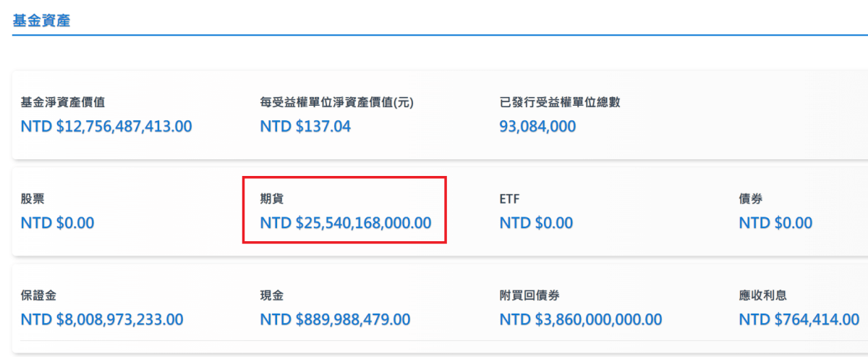Viewport: 868px width, 357px height.
Task: Select the 現金 amount NTD $889,988,479.00
Action: pos(336,319)
